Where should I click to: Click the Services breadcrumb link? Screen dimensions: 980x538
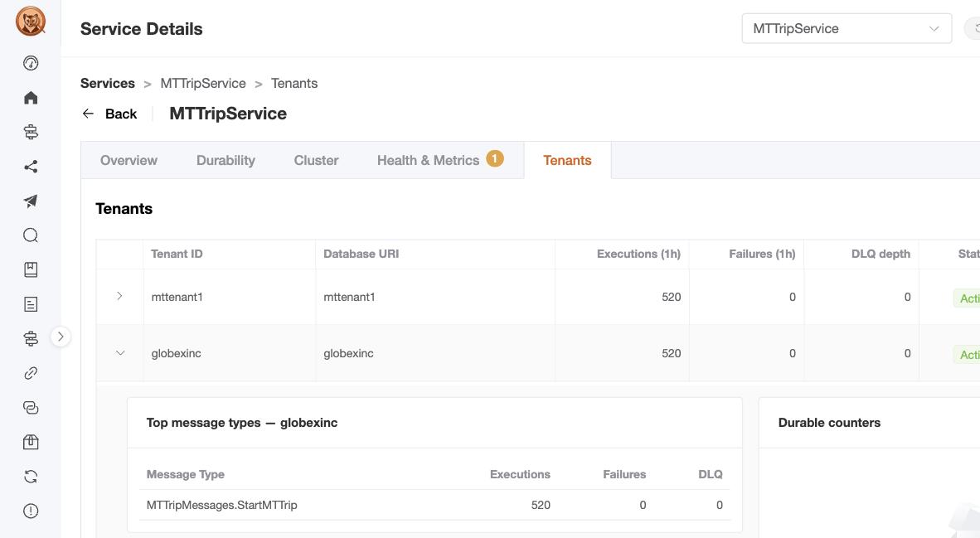click(108, 83)
